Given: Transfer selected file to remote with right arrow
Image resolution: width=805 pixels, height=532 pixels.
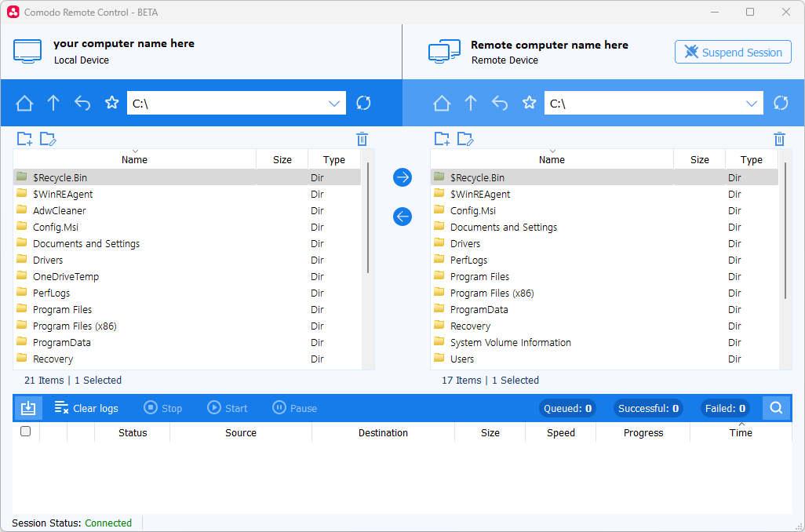Looking at the screenshot, I should pyautogui.click(x=402, y=177).
